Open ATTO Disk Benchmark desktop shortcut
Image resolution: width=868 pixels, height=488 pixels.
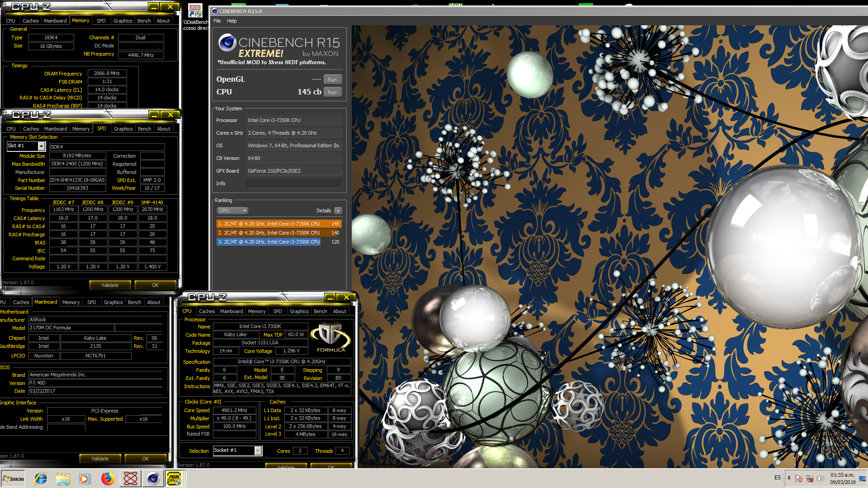[196, 17]
